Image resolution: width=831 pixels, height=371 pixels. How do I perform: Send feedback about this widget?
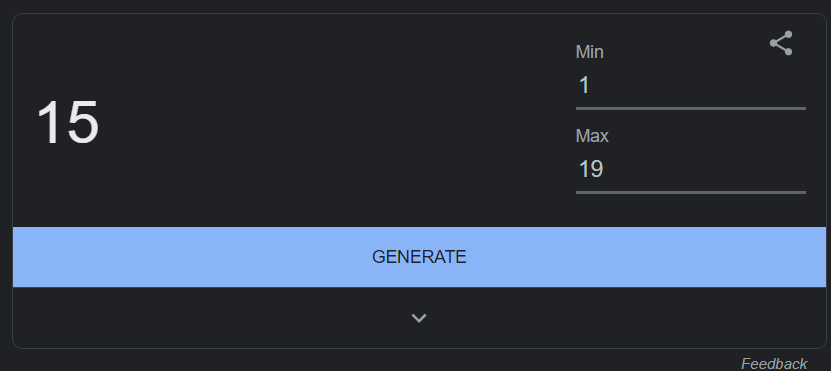pyautogui.click(x=774, y=364)
